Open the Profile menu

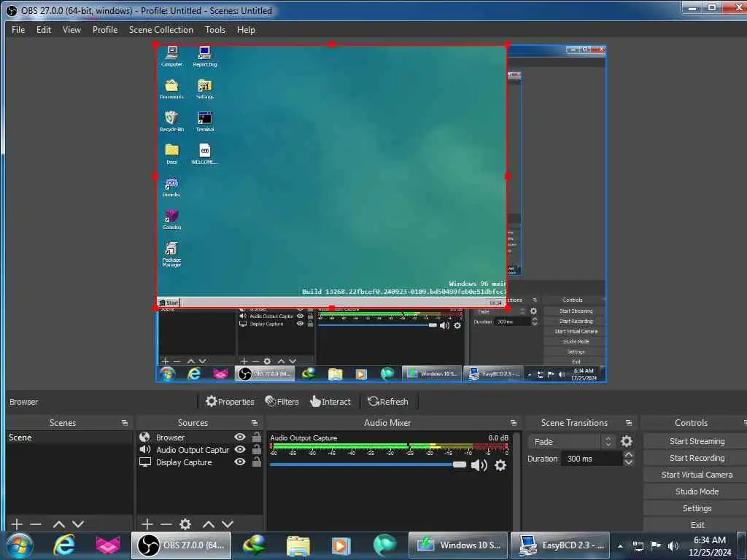(105, 29)
